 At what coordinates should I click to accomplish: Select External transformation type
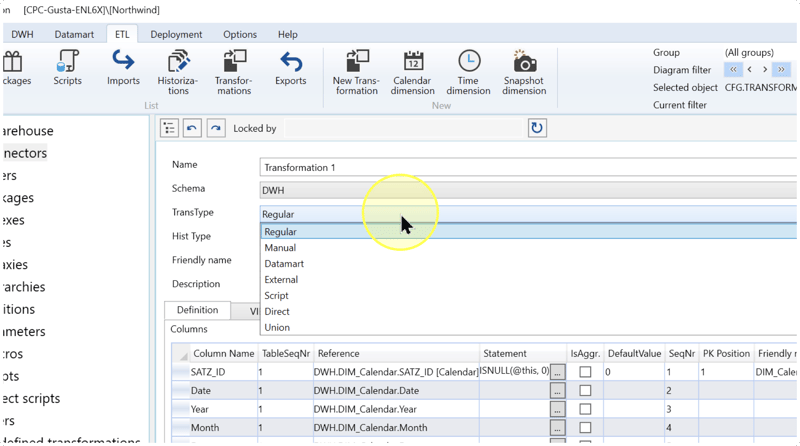point(529,280)
